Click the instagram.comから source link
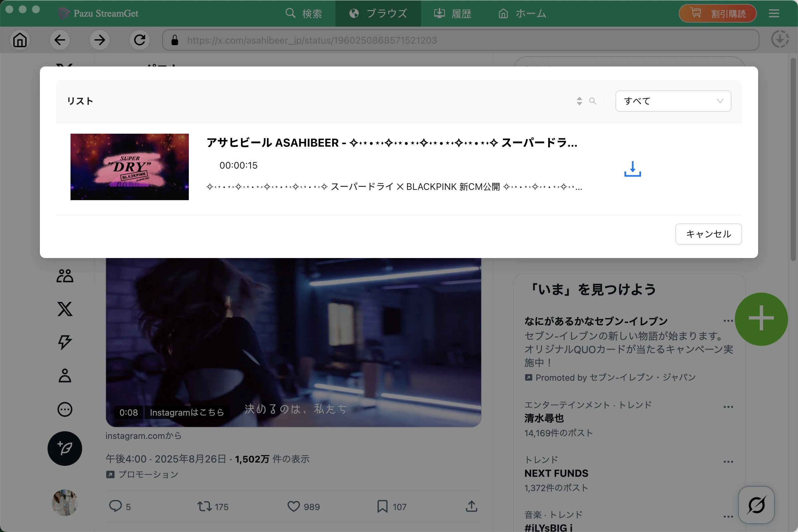The width and height of the screenshot is (798, 532). point(143,436)
